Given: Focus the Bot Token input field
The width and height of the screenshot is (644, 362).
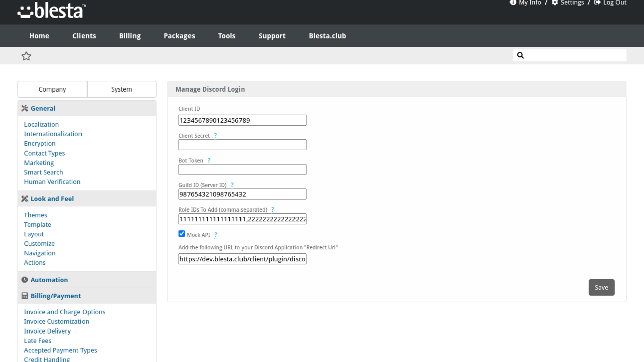Looking at the screenshot, I should pyautogui.click(x=242, y=169).
